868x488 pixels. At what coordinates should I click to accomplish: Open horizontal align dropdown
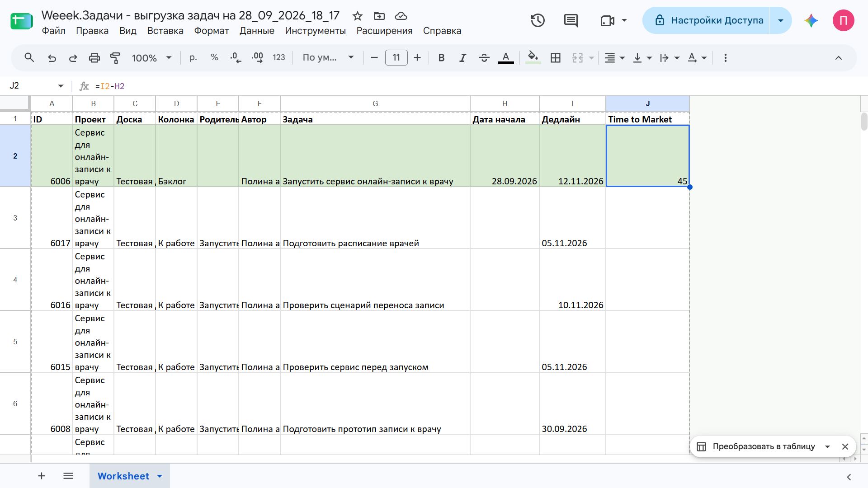pos(615,57)
